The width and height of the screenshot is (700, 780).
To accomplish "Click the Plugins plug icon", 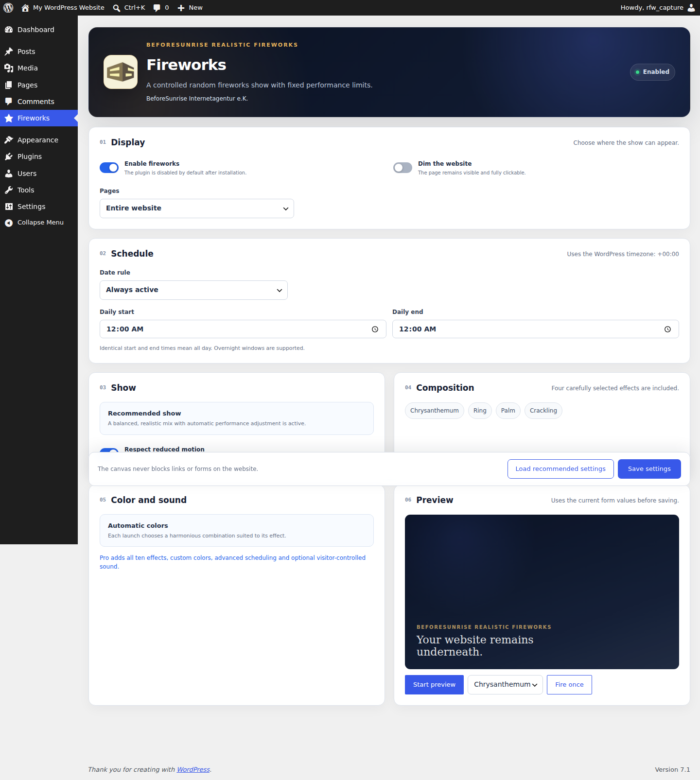I will tap(9, 156).
